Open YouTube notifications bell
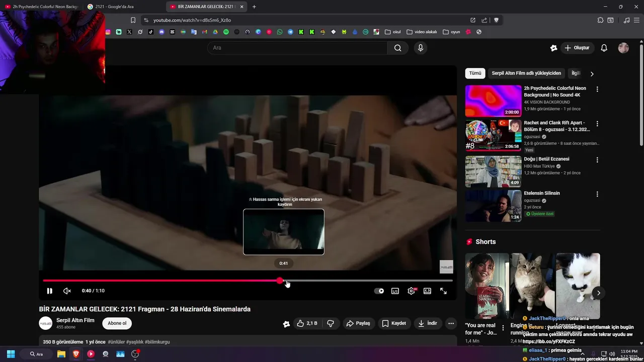This screenshot has width=644, height=362. pos(604,48)
